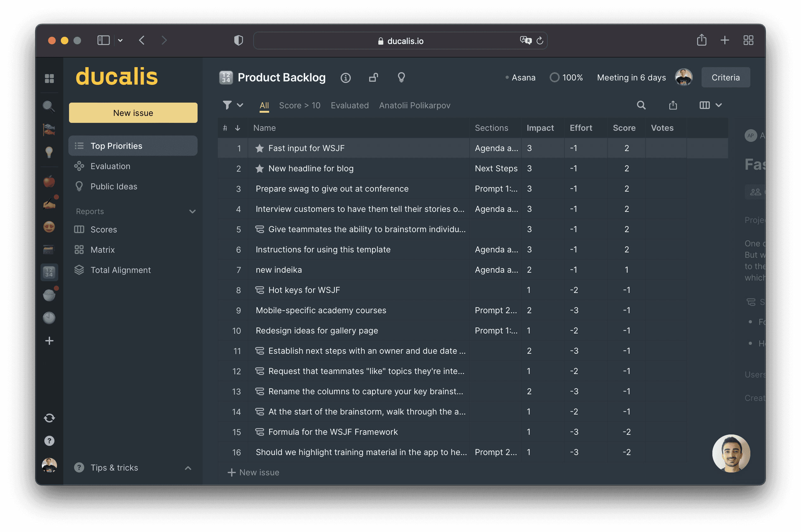
Task: Show the browser tab overview grid
Action: tap(748, 40)
